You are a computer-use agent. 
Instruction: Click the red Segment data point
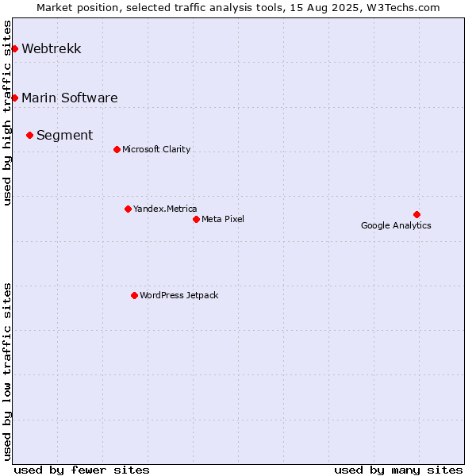(29, 136)
